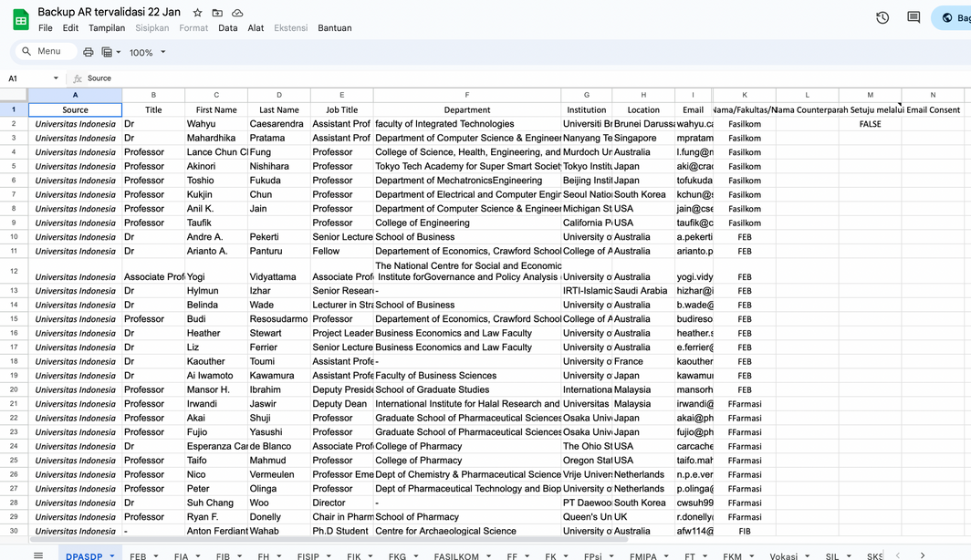Open the Tampilan menu
The width and height of the screenshot is (971, 560).
pyautogui.click(x=107, y=28)
